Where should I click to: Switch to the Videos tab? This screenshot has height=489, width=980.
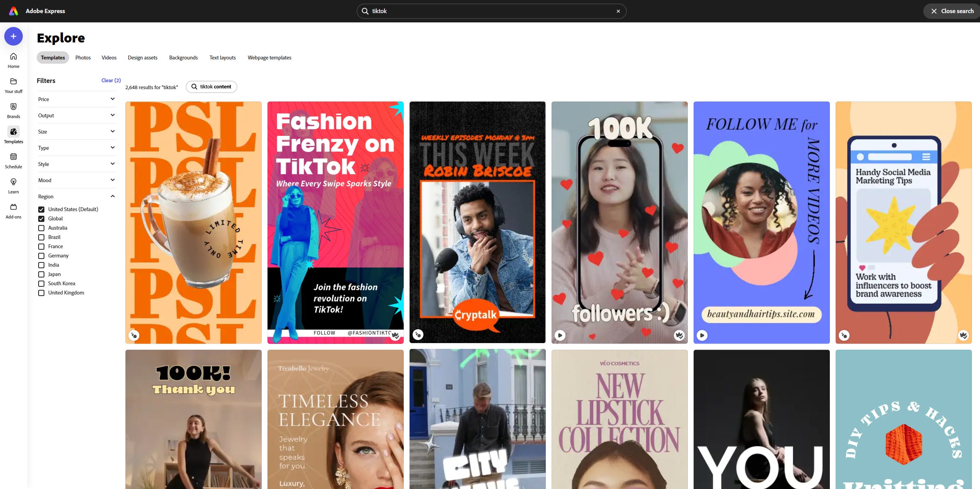pos(109,58)
